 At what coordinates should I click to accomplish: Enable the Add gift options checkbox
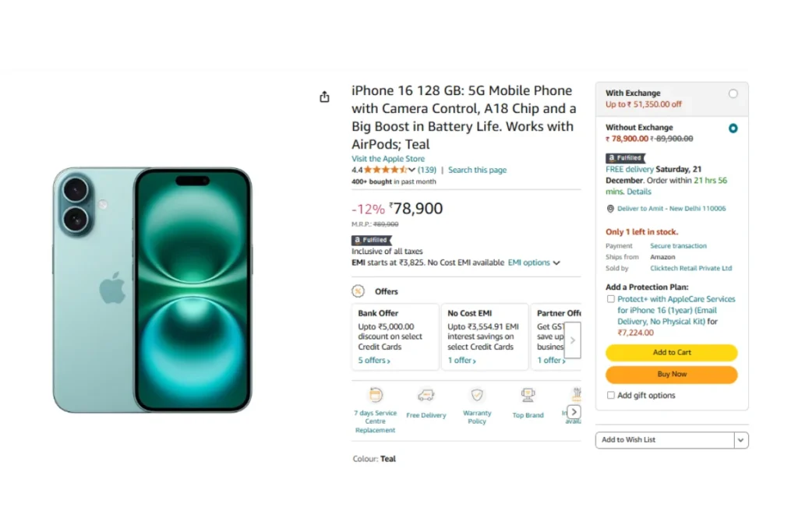click(611, 395)
